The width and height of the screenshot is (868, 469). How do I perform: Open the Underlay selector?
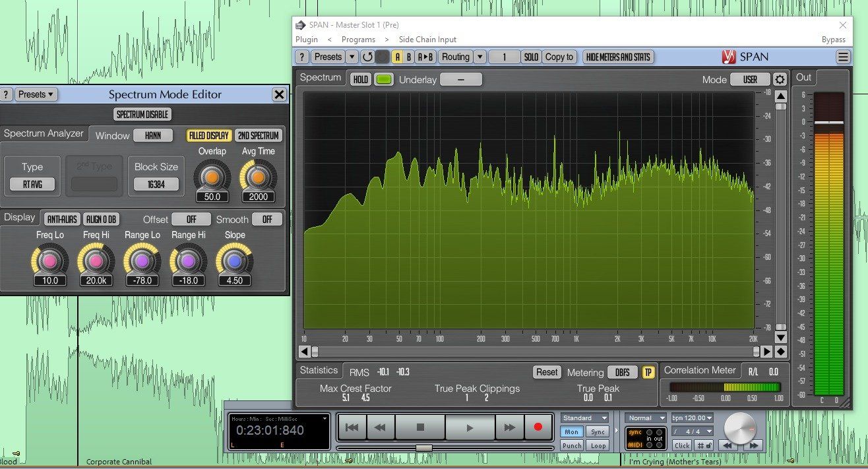pos(461,79)
